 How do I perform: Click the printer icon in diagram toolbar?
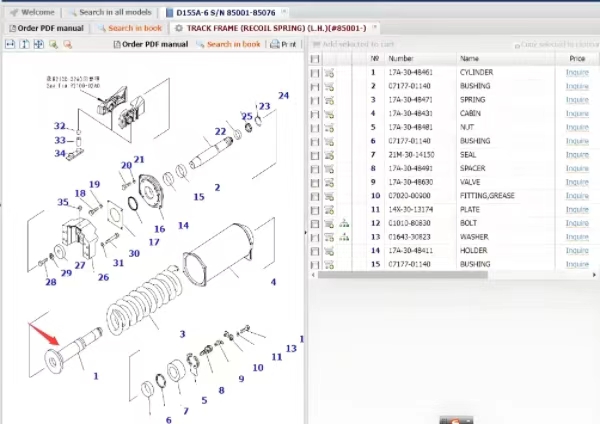pos(275,44)
